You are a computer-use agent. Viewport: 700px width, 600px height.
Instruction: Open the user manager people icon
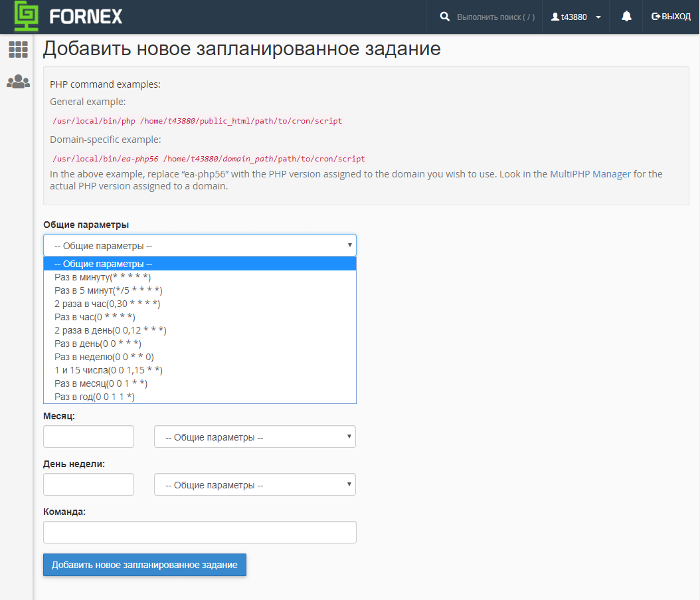[18, 82]
